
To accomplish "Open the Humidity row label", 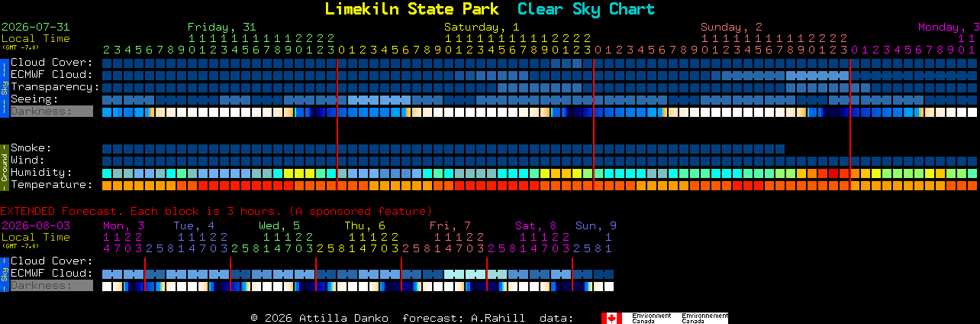I will 41,173.
